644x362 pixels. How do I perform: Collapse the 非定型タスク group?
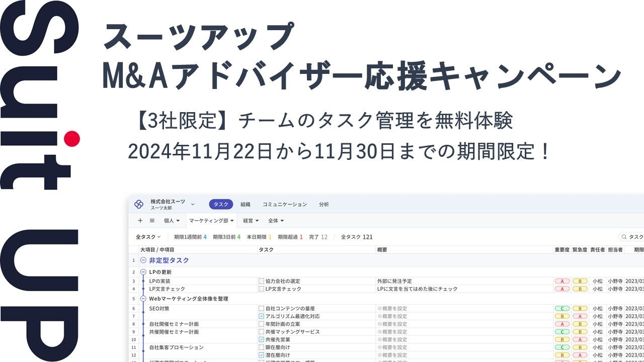coord(143,260)
